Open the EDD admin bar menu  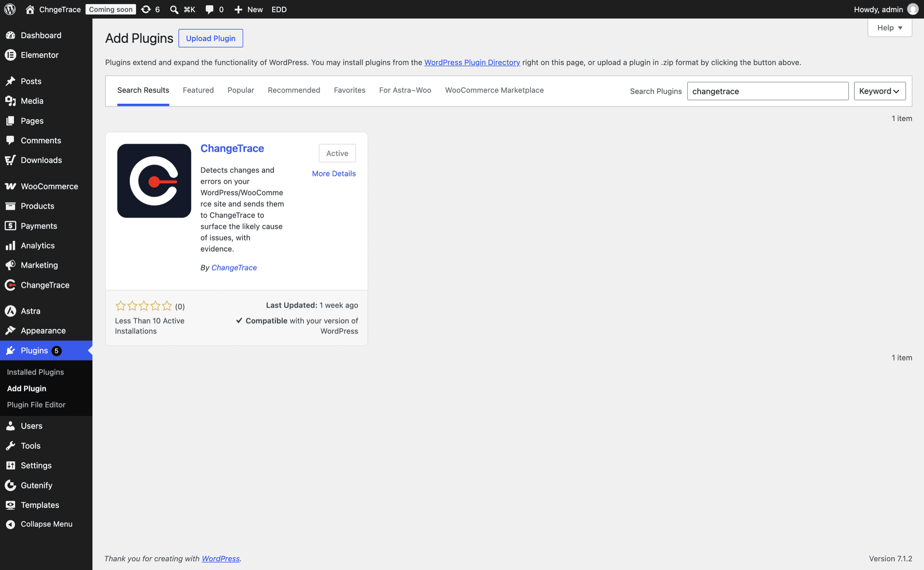279,9
